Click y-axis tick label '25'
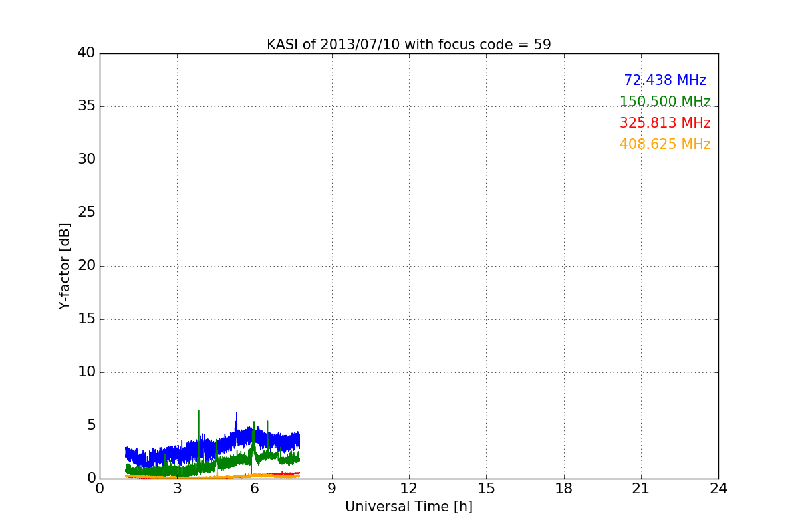 (x=86, y=213)
